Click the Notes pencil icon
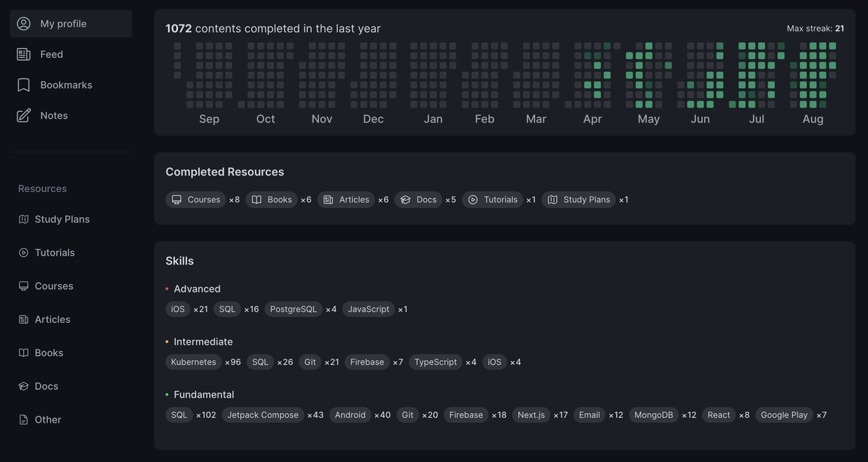This screenshot has height=462, width=868. (x=24, y=115)
